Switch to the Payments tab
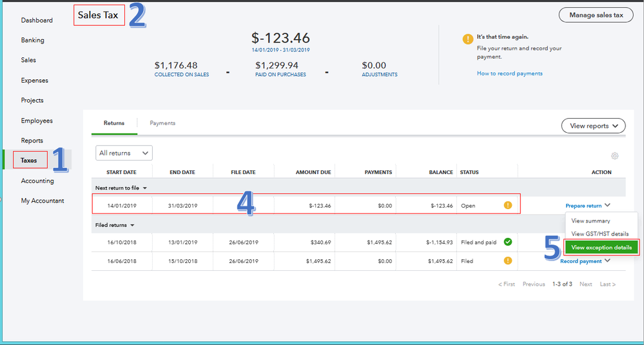The width and height of the screenshot is (644, 345). pos(162,123)
